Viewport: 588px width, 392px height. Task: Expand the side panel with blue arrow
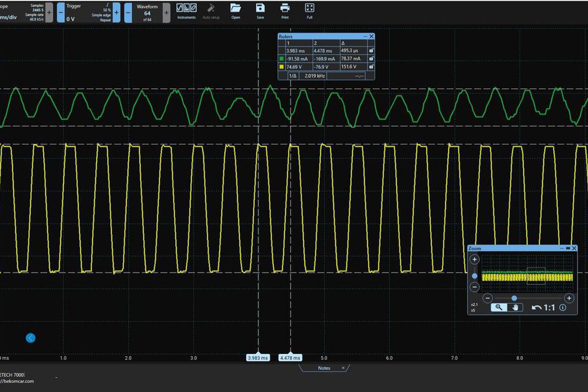coord(31,338)
